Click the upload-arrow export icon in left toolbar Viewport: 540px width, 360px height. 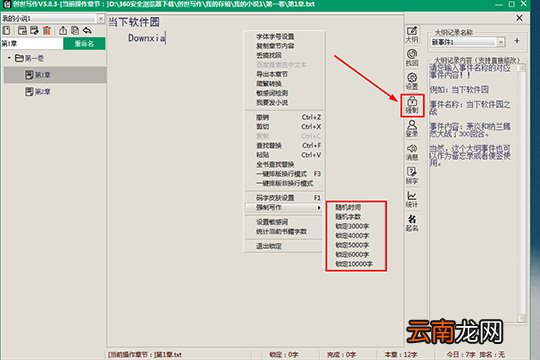coord(63,31)
